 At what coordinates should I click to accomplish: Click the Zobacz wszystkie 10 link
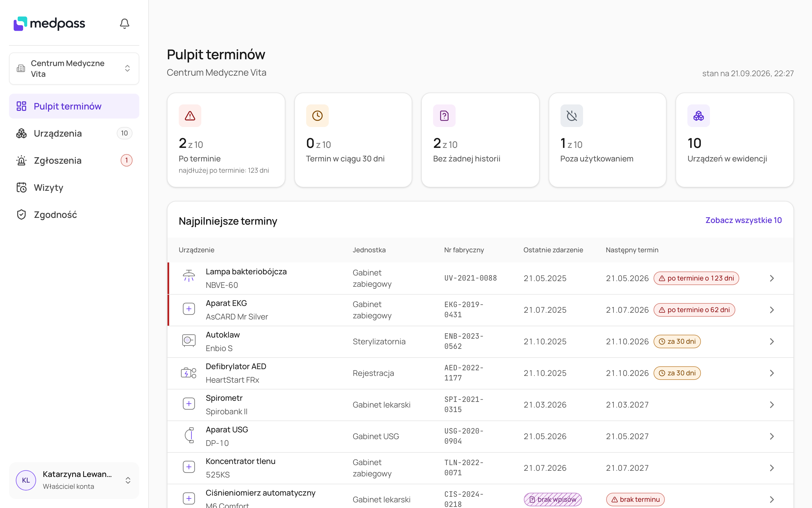tap(743, 220)
